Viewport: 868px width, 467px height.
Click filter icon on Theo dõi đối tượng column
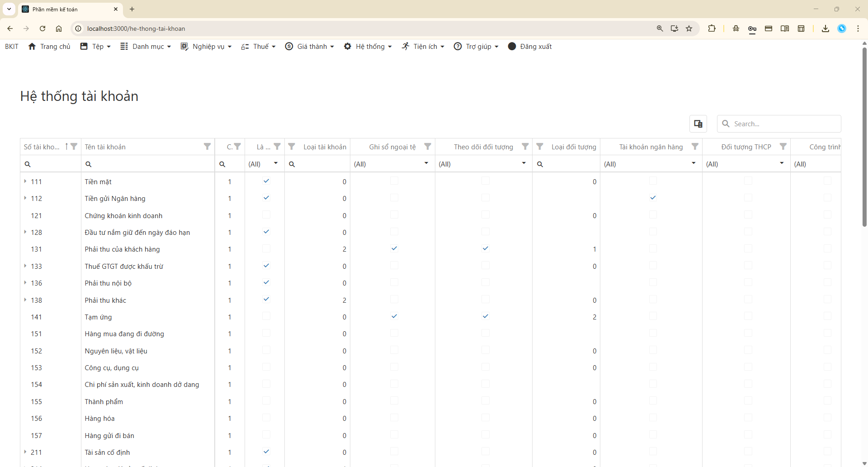[525, 146]
